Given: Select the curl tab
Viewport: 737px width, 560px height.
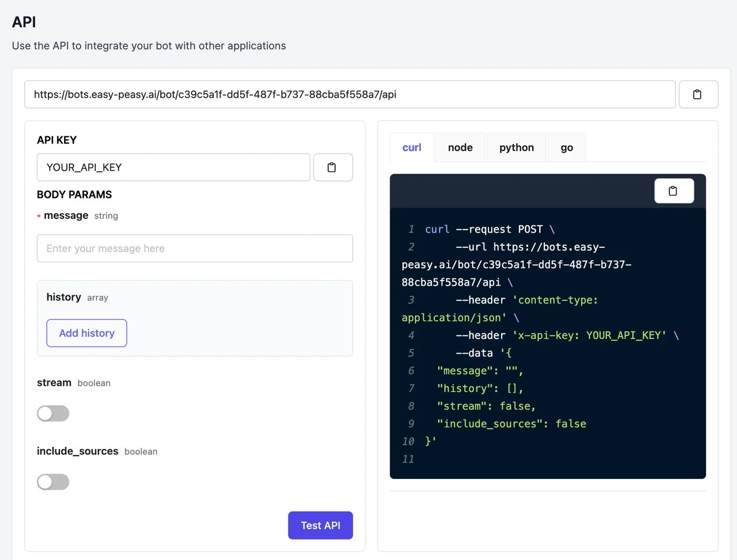Looking at the screenshot, I should pyautogui.click(x=412, y=148).
